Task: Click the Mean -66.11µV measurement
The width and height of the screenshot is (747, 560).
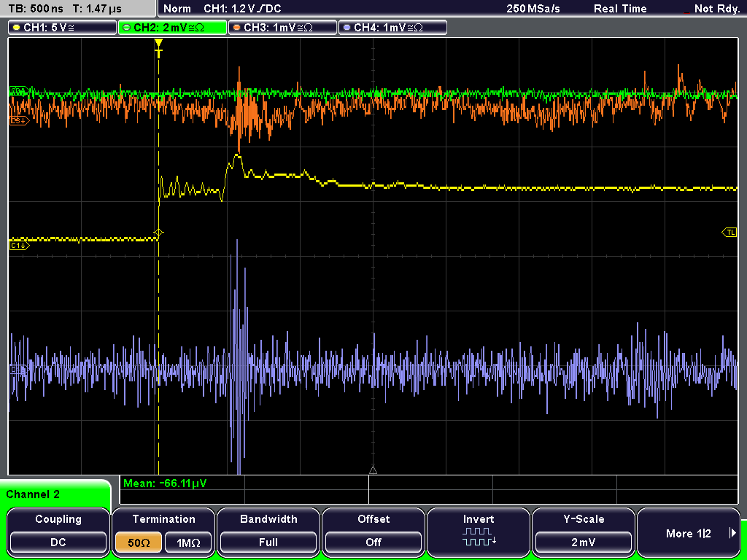Action: [165, 483]
